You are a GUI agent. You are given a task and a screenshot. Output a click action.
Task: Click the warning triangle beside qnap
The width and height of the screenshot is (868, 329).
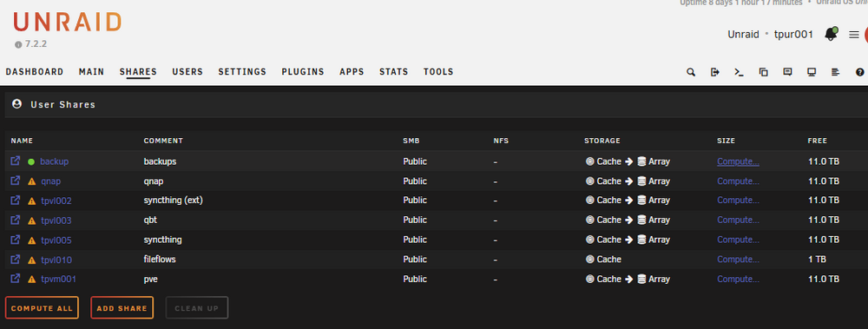click(x=31, y=181)
